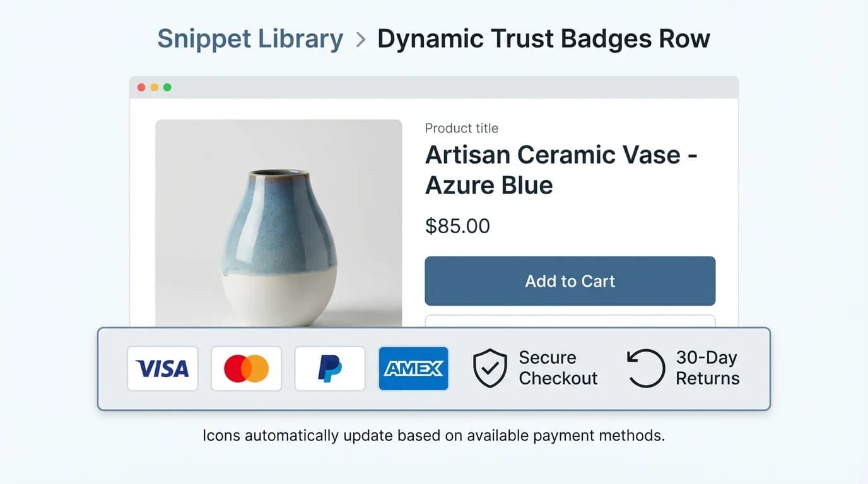Image resolution: width=868 pixels, height=484 pixels.
Task: Click the Product title caption label
Action: coord(462,129)
